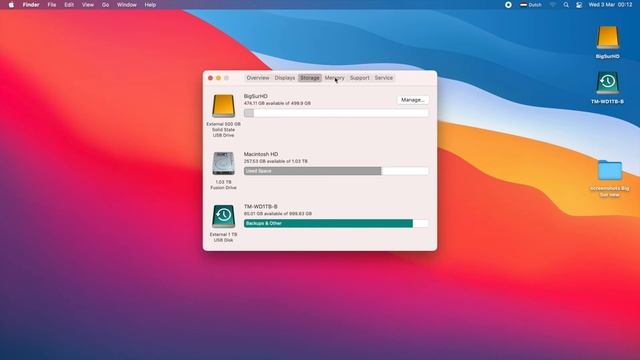Open the Window menu
The height and width of the screenshot is (360, 640).
(127, 5)
